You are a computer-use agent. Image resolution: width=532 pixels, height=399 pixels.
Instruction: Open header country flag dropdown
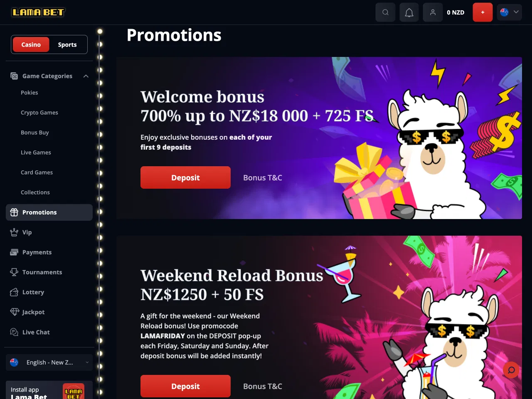click(510, 12)
